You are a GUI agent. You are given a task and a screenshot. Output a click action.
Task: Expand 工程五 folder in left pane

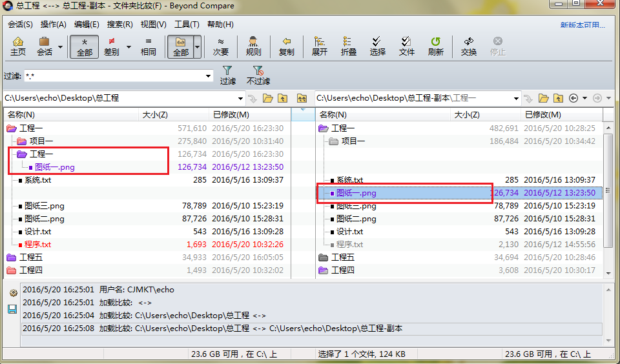point(12,258)
